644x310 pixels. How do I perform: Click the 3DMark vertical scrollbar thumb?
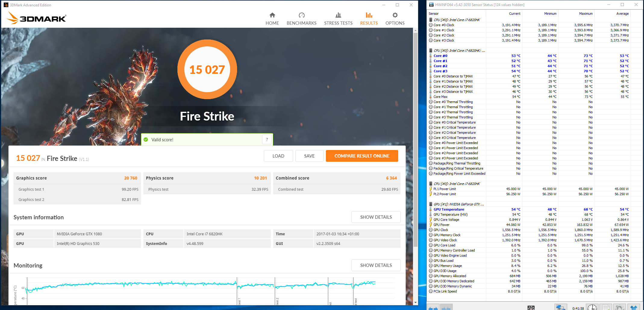tap(415, 140)
